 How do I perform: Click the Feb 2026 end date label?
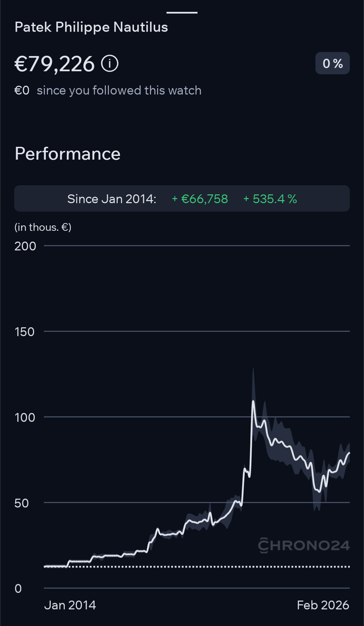click(323, 605)
